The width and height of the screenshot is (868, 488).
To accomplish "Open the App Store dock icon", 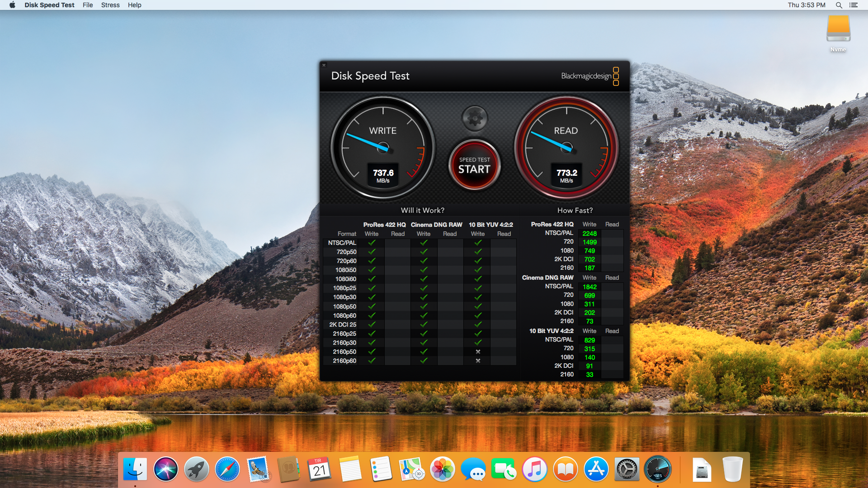I will point(596,469).
